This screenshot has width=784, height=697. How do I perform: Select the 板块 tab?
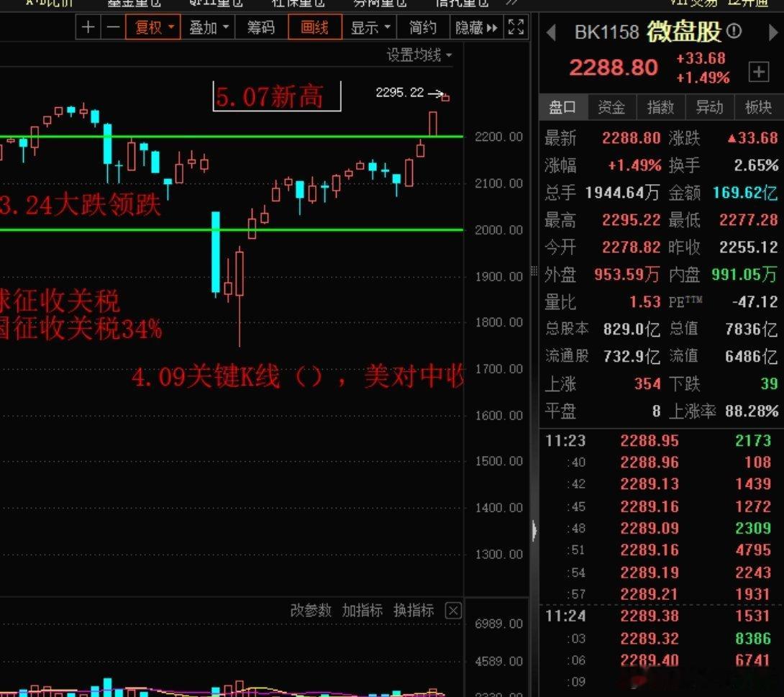tap(759, 107)
